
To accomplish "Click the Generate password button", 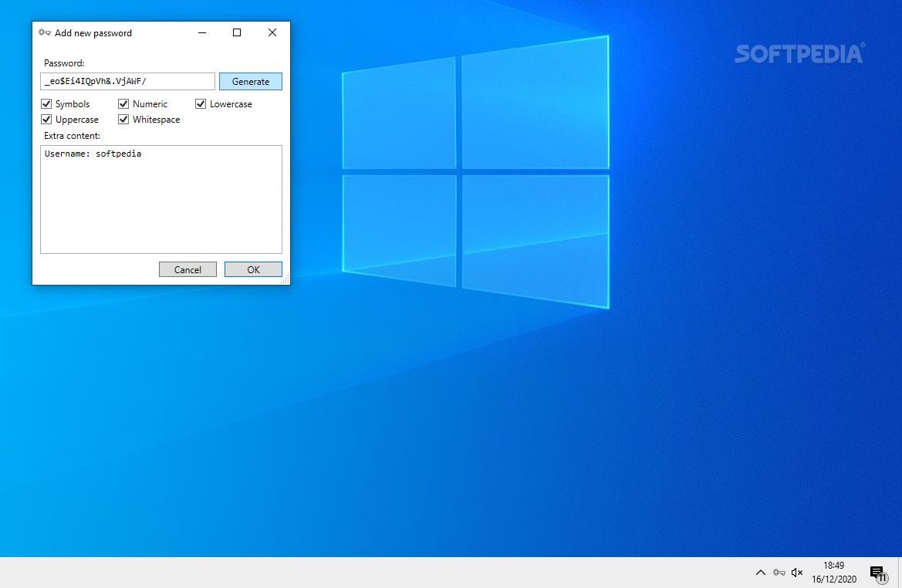I will click(250, 82).
